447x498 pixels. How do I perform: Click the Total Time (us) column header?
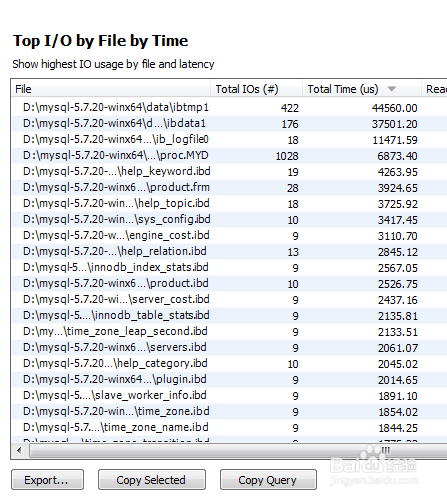coord(362,89)
